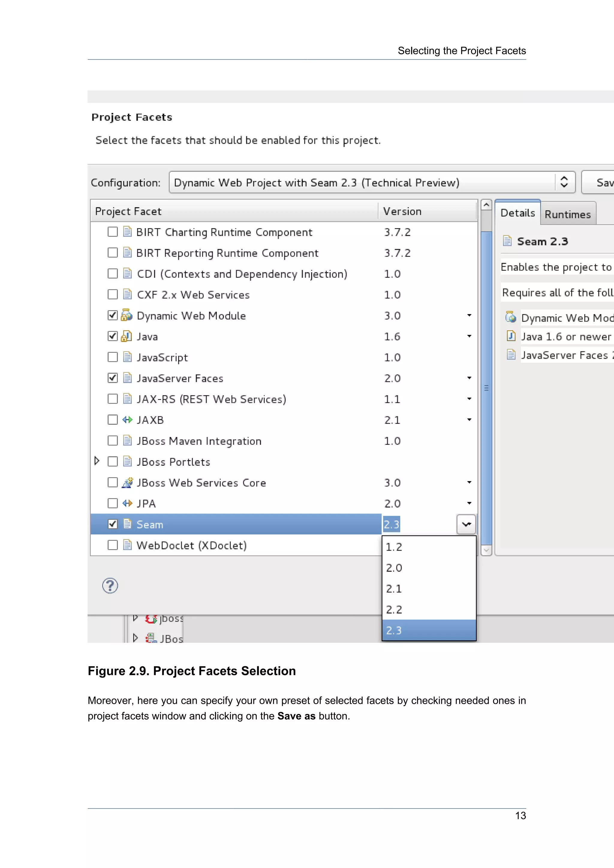Click the JBoss Maven Integration facet icon

click(127, 440)
